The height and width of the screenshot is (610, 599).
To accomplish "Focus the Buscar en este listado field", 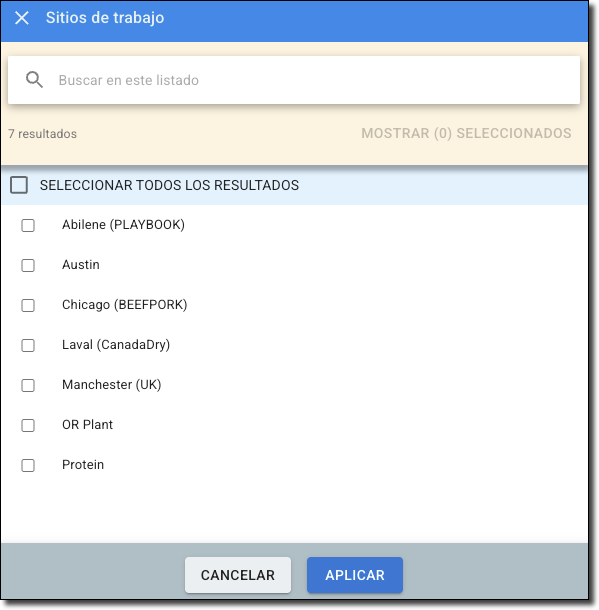I will 294,80.
